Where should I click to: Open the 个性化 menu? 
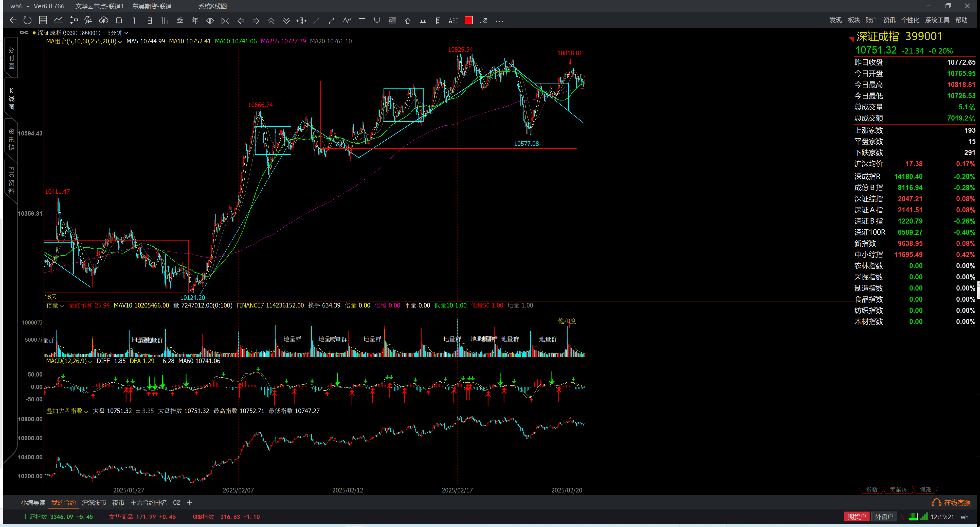910,20
